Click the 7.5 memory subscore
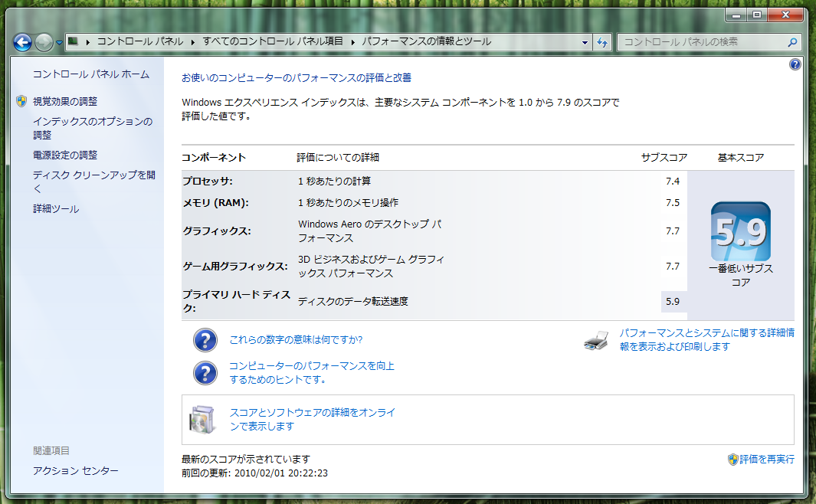The width and height of the screenshot is (816, 504). [673, 203]
